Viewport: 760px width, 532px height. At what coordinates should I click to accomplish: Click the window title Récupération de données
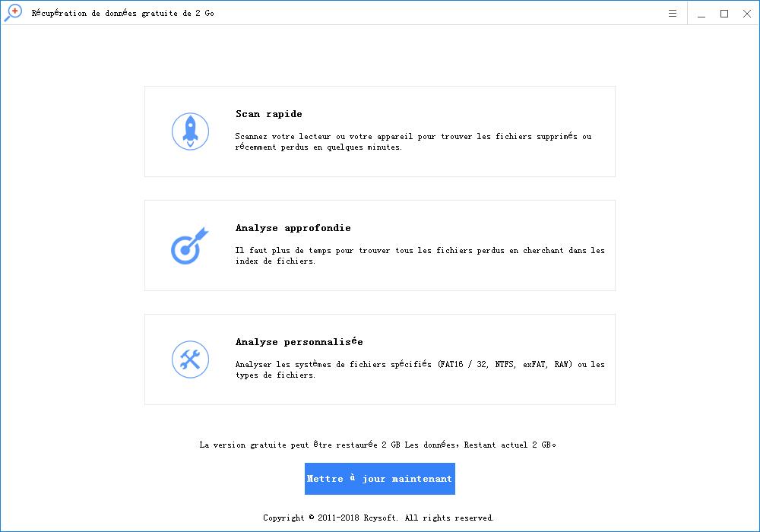122,13
